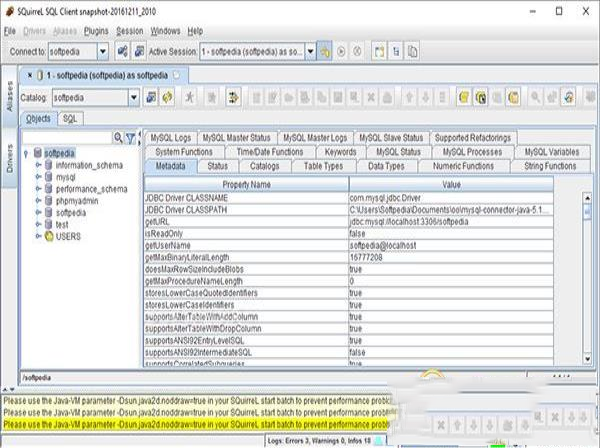Close the softpedia session tab with x

click(x=30, y=75)
